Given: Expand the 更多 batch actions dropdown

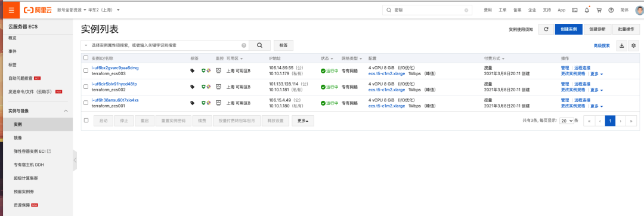Looking at the screenshot, I should tap(303, 121).
